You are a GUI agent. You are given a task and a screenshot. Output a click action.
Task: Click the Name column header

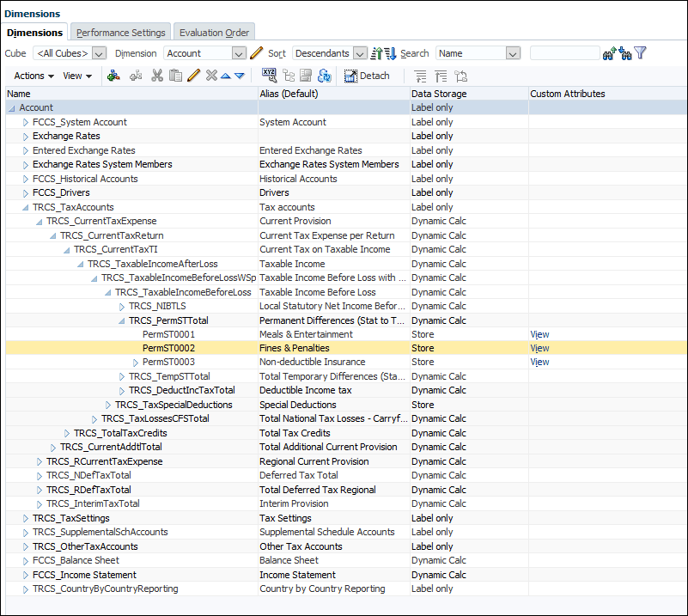pyautogui.click(x=131, y=94)
